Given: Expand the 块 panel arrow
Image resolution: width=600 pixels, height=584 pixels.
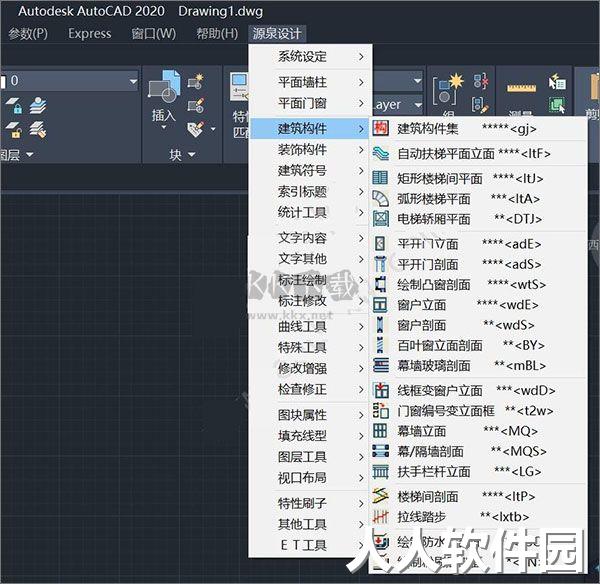Looking at the screenshot, I should tap(192, 155).
